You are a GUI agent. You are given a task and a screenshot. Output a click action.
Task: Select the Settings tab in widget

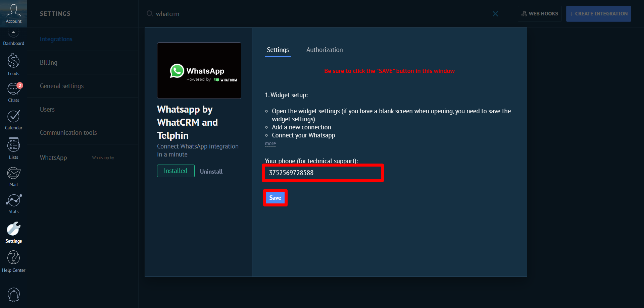[278, 50]
